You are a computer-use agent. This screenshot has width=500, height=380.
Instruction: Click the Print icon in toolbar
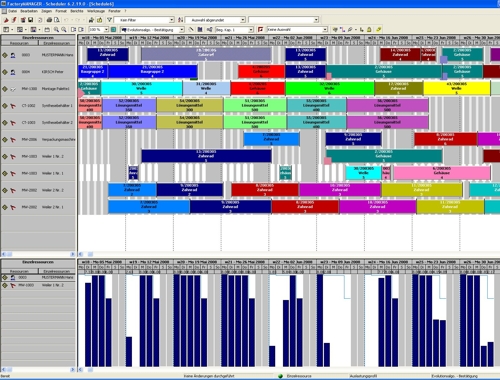[x=49, y=20]
